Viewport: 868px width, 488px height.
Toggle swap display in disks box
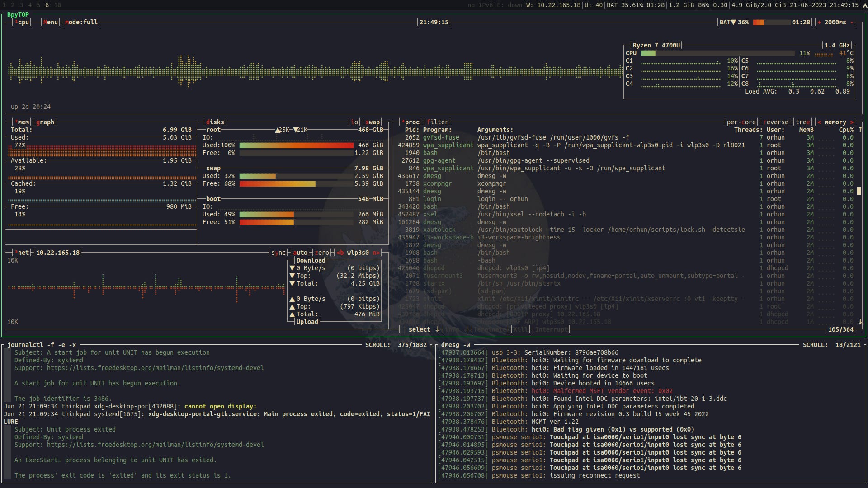[x=373, y=122]
